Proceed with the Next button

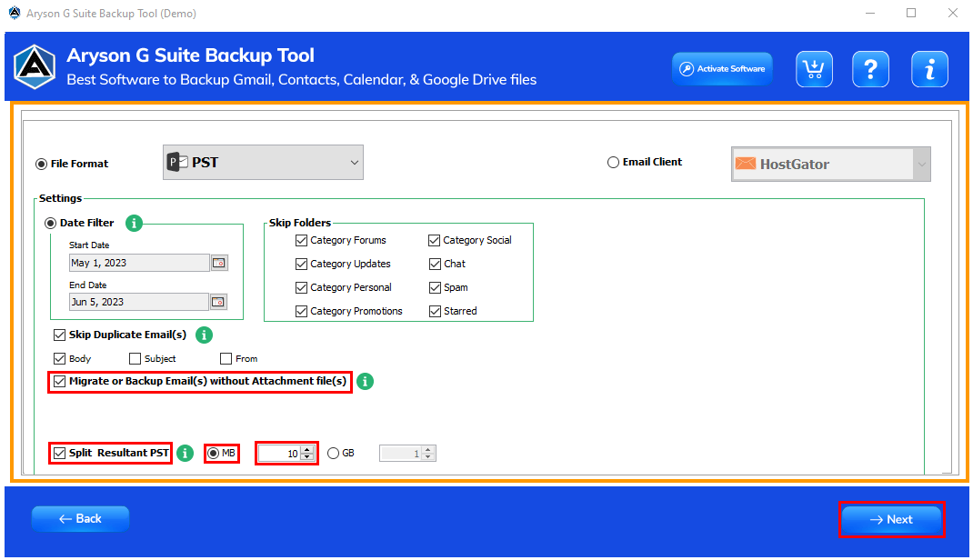[x=892, y=520]
